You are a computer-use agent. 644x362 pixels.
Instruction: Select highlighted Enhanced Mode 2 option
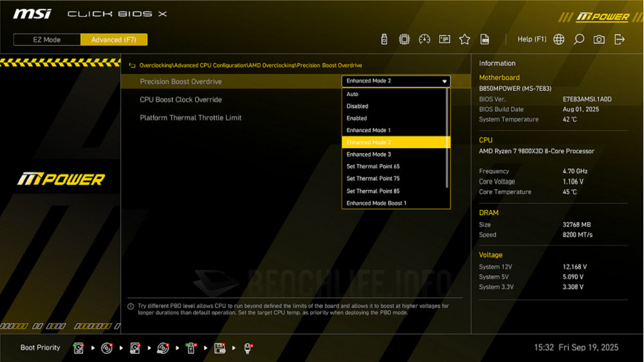396,142
